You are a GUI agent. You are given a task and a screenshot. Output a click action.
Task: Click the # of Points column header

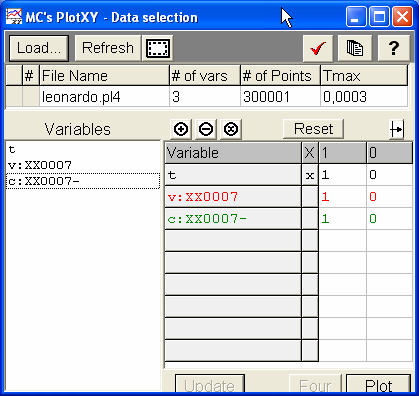coord(280,76)
